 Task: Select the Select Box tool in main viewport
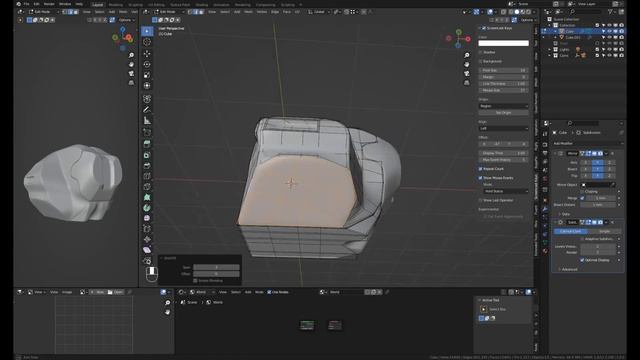coord(147,31)
